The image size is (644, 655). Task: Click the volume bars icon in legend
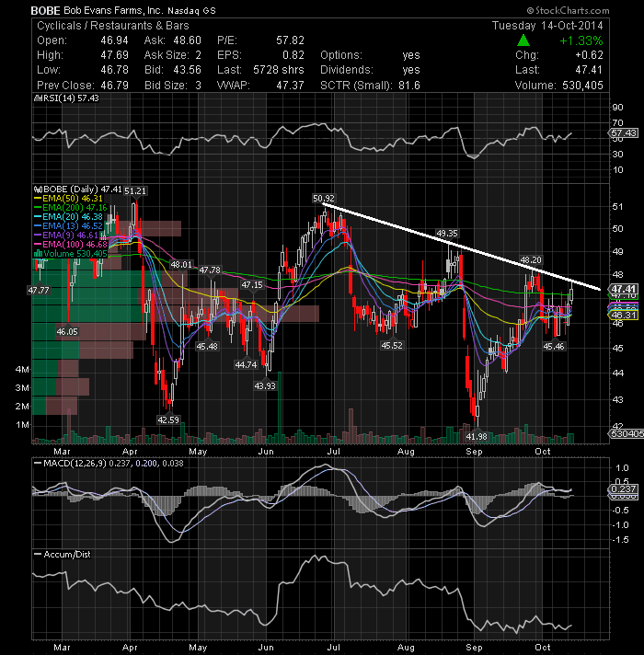[38, 254]
